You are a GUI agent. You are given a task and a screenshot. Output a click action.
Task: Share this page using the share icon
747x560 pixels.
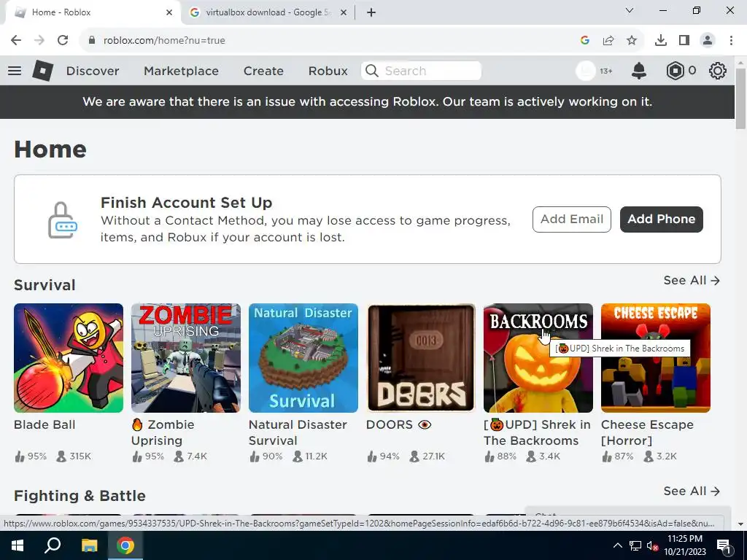[608, 40]
